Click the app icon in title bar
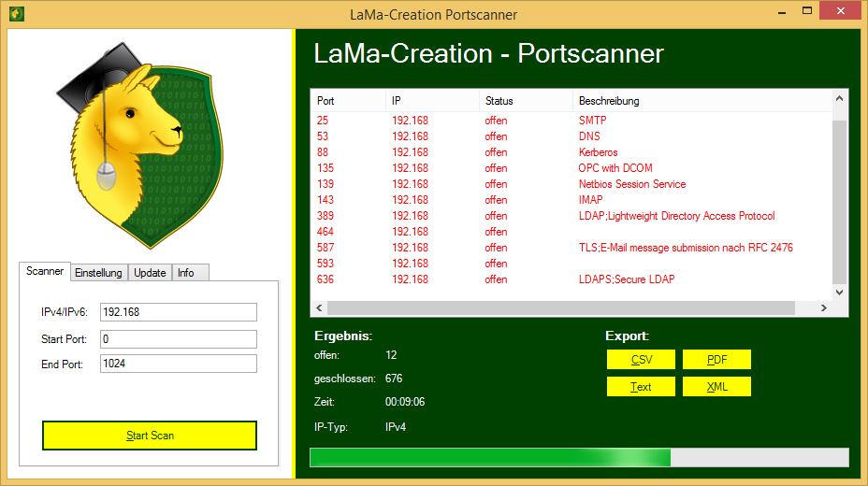The image size is (868, 486). tap(16, 14)
